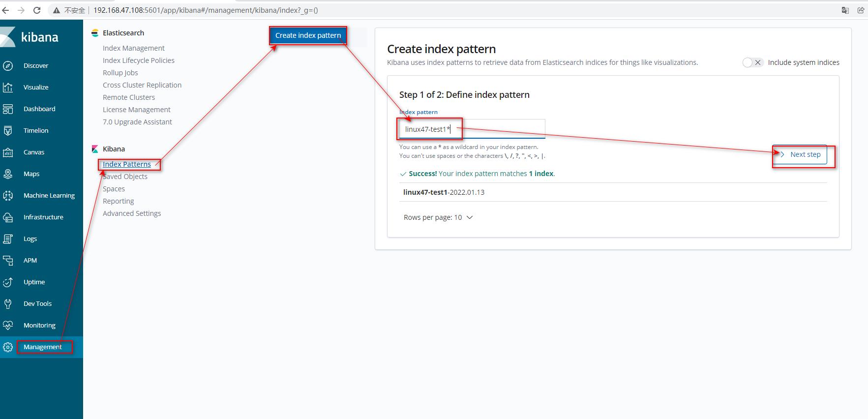This screenshot has width=868, height=419.
Task: Select Discover menu label
Action: pos(36,66)
